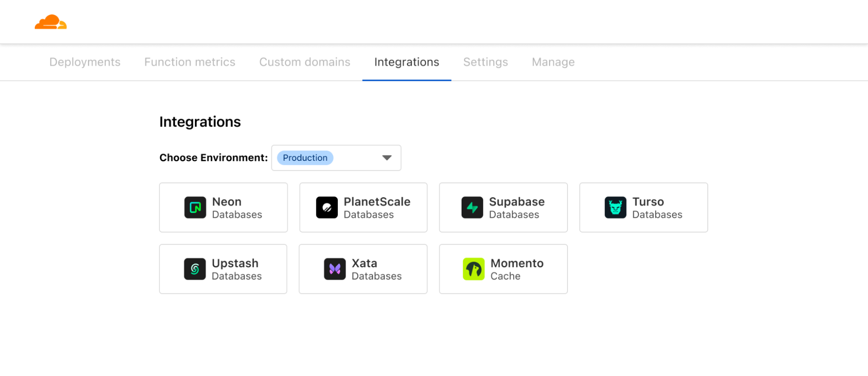The height and width of the screenshot is (376, 868).
Task: Click the Turso Databases card label
Action: point(657,208)
